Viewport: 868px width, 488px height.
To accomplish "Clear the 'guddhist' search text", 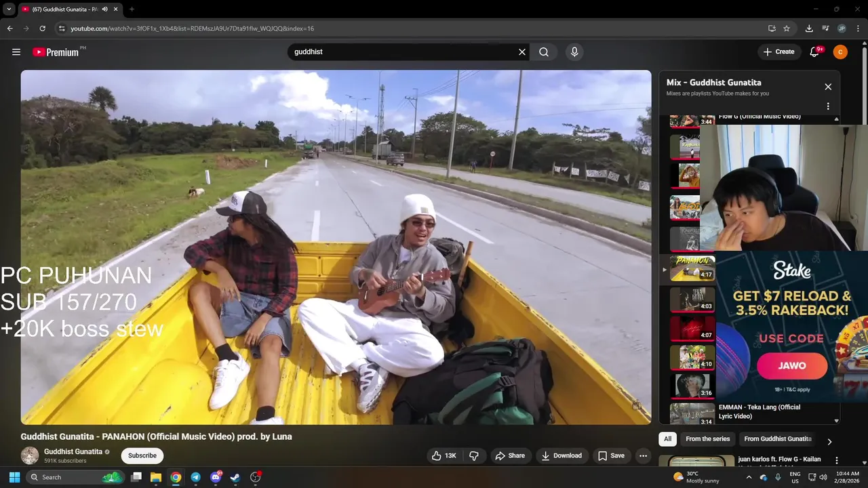I will [522, 52].
